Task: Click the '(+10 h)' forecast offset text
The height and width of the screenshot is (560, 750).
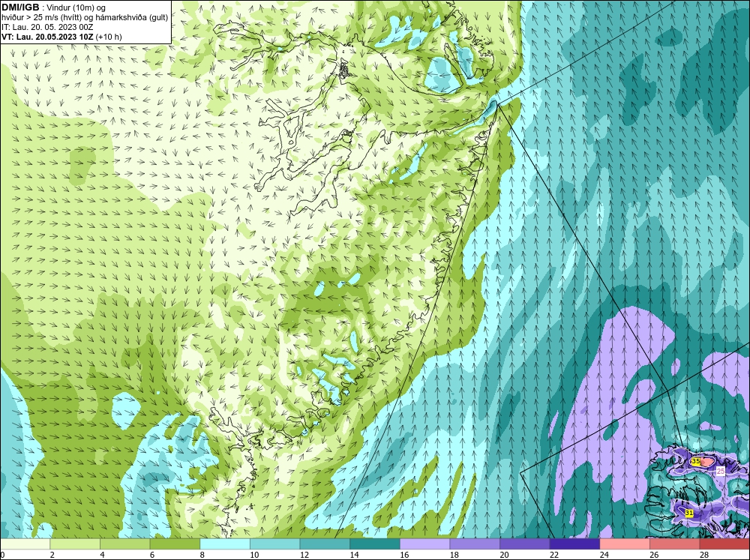Action: [109, 37]
